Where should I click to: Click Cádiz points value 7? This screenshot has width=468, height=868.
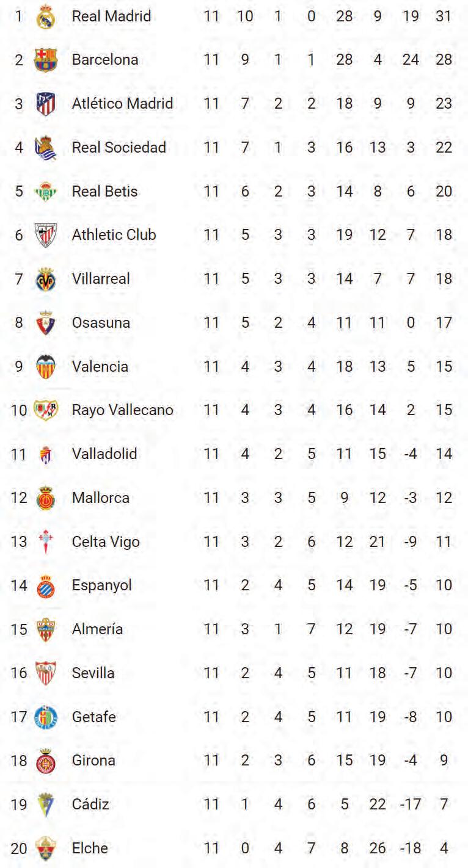(444, 805)
